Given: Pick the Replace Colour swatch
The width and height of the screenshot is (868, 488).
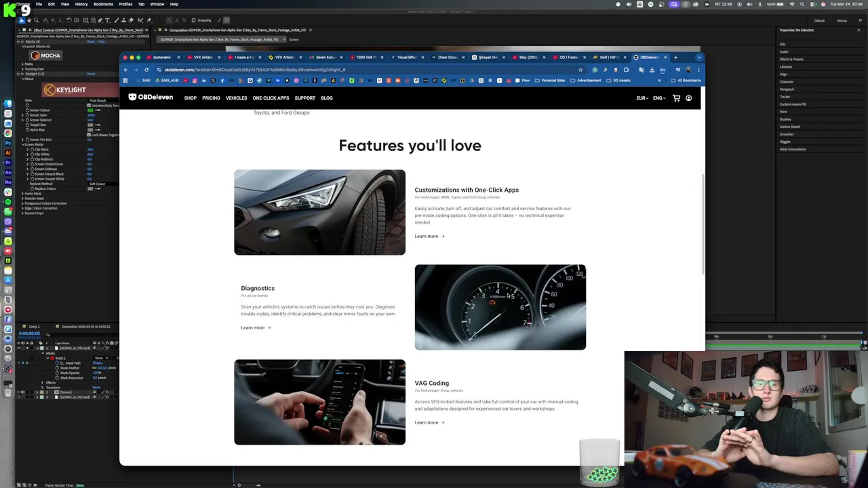Looking at the screenshot, I should pos(90,188).
